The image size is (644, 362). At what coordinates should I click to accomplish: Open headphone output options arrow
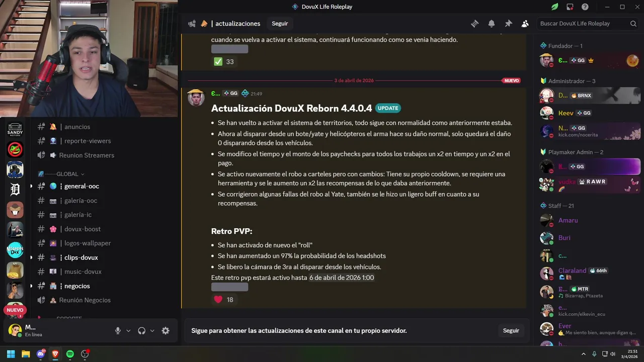click(152, 330)
